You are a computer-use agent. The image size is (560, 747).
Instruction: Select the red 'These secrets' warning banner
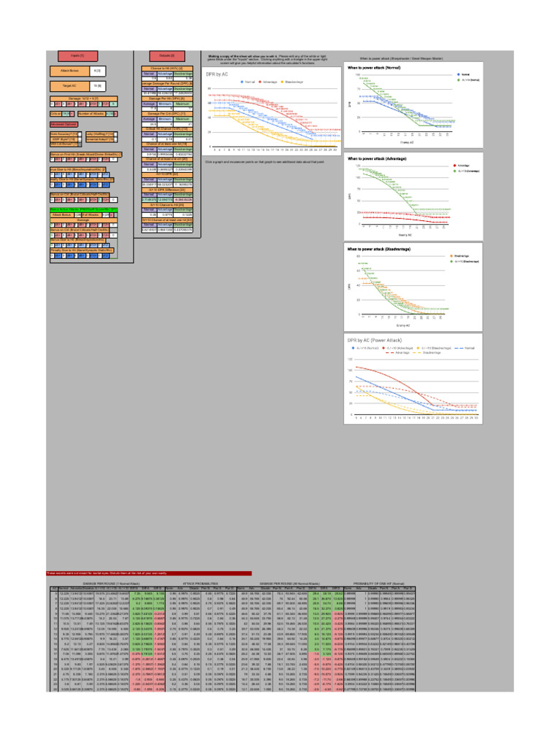tap(149, 573)
